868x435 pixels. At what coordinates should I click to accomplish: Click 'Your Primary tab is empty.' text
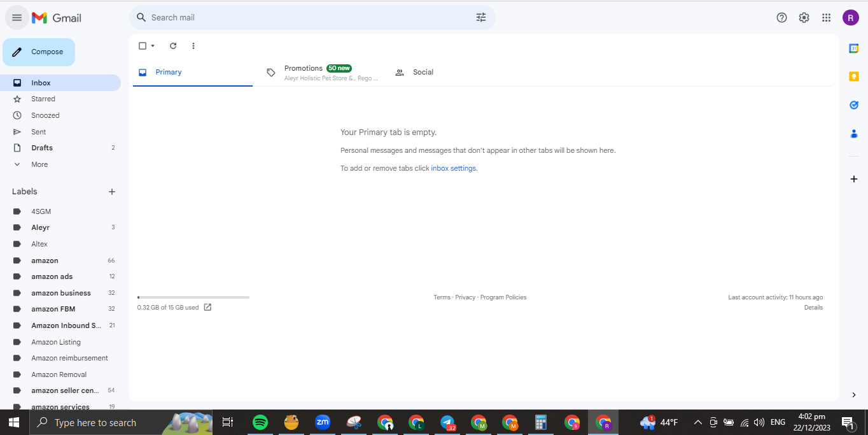point(388,132)
